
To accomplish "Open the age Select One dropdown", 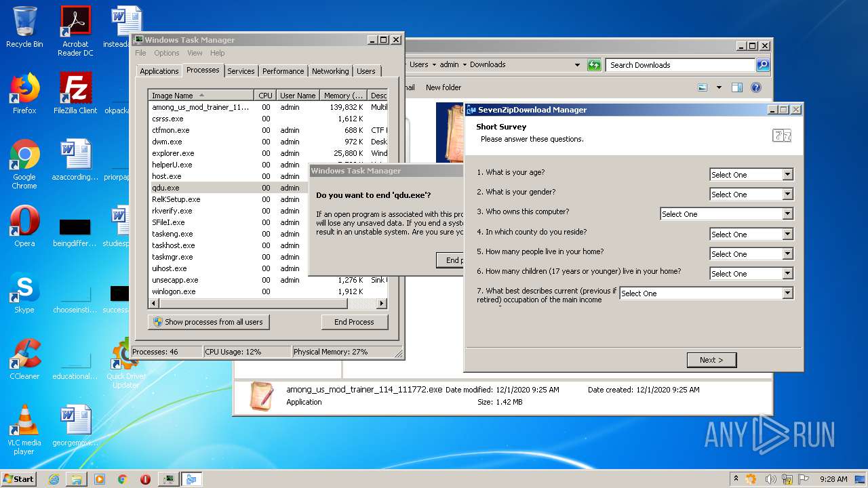I will point(751,175).
